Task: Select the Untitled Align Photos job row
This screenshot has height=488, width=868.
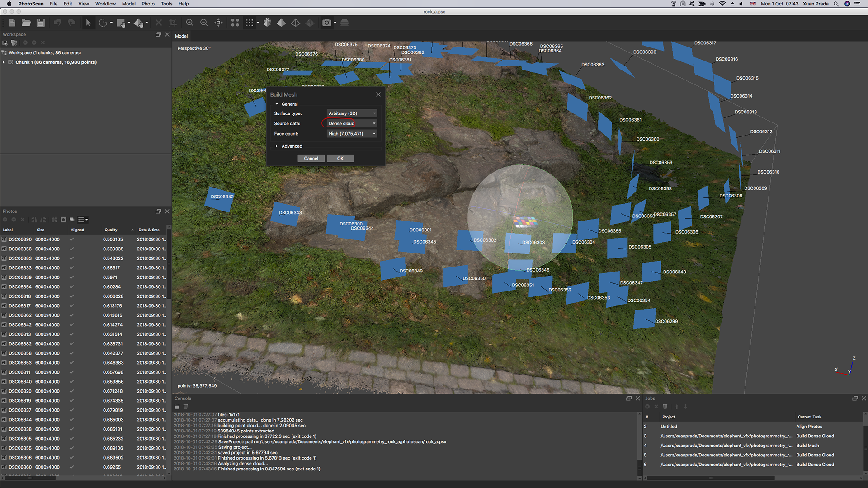Action: tap(753, 427)
